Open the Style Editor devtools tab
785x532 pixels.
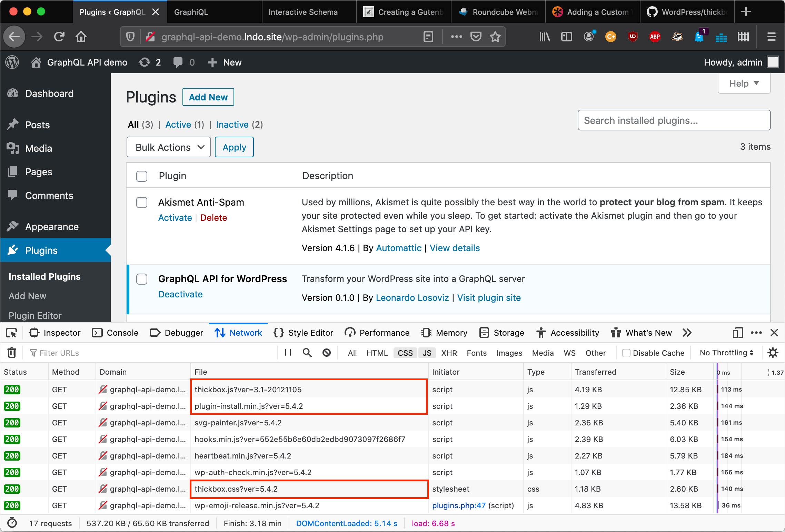click(304, 333)
